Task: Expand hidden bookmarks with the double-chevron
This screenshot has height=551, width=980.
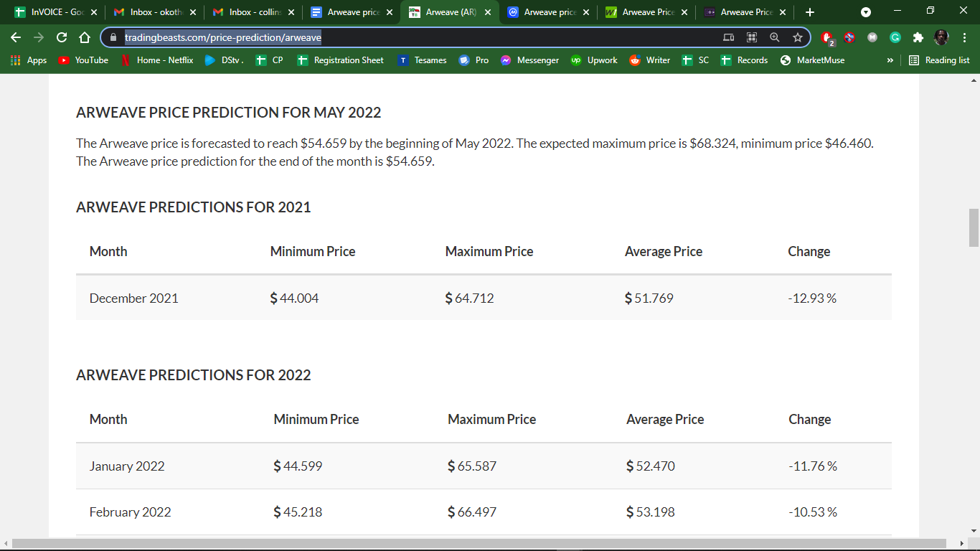Action: [x=890, y=60]
